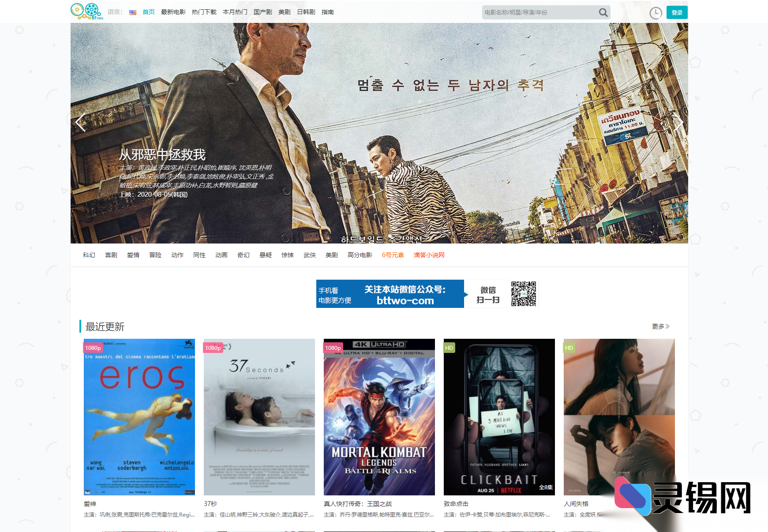Click the BTtwo site logo
Image resolution: width=768 pixels, height=532 pixels.
[x=86, y=11]
